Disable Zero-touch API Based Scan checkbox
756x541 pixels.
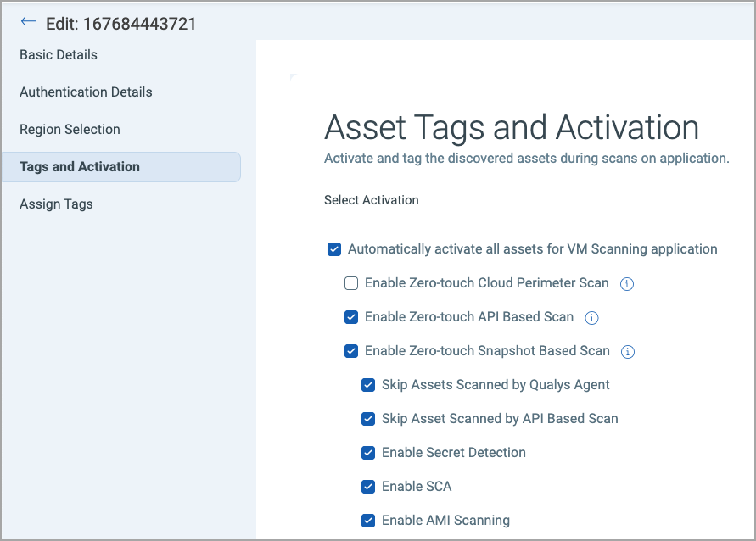pyautogui.click(x=351, y=317)
